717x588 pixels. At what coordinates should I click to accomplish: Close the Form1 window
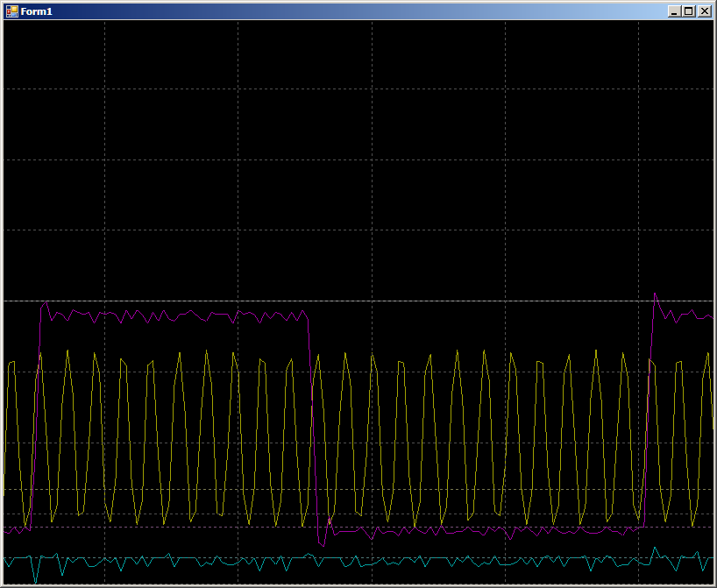click(x=705, y=11)
